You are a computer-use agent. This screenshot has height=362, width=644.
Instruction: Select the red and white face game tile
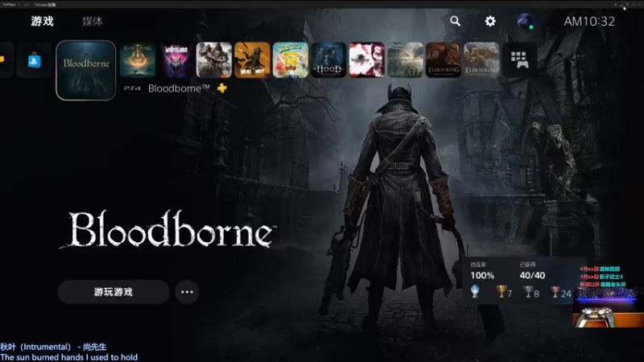367,60
